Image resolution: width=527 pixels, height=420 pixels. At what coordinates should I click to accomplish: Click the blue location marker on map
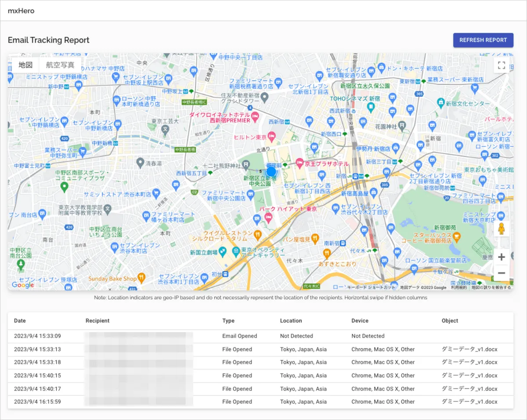[x=271, y=171]
